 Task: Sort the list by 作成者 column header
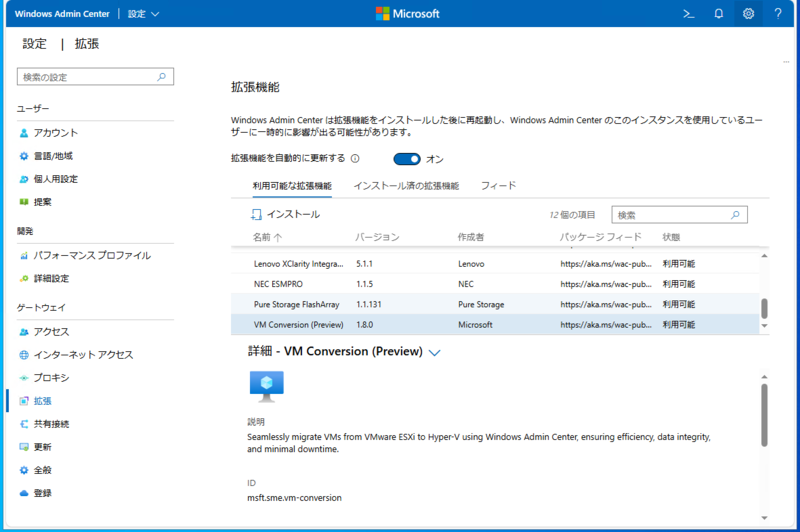pos(470,237)
